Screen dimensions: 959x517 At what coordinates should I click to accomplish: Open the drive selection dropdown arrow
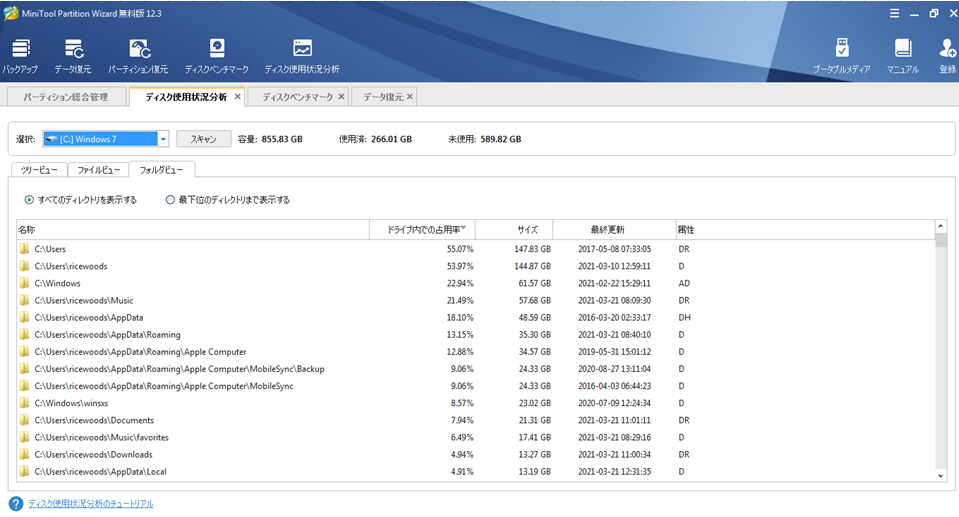163,139
